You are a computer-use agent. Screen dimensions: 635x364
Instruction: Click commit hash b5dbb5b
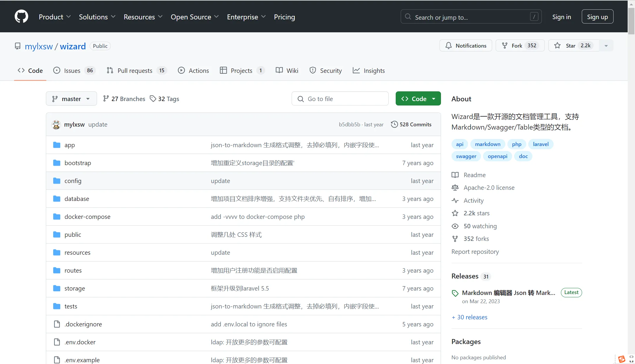tap(349, 124)
